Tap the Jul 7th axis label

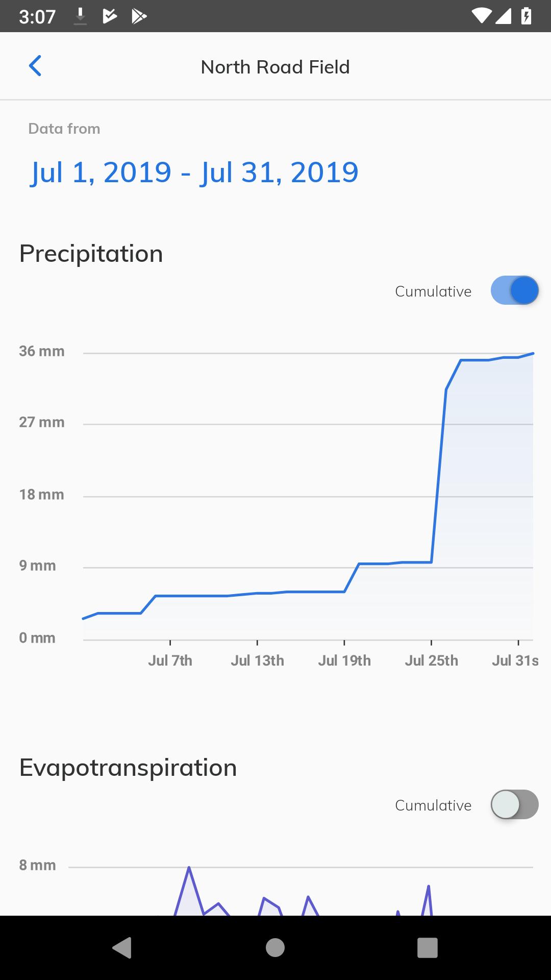tap(170, 660)
